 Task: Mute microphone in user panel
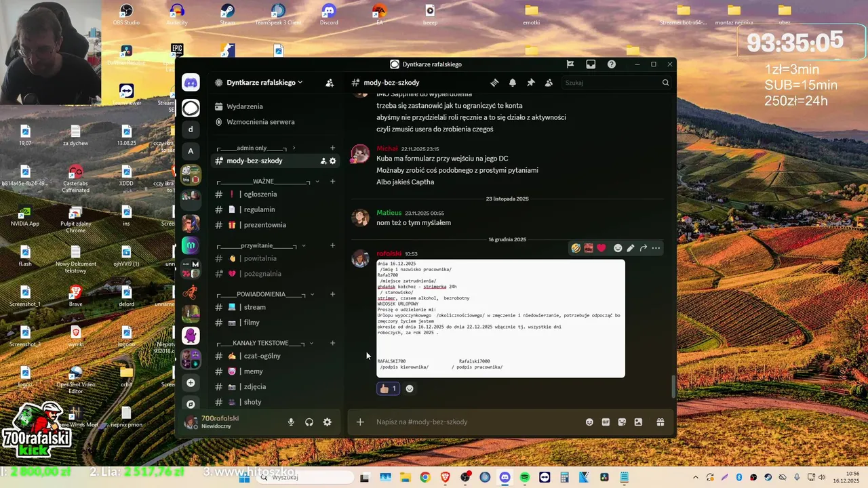point(291,422)
